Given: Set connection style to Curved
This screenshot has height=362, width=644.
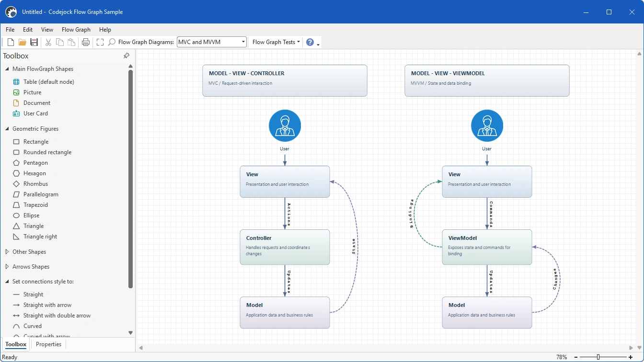Looking at the screenshot, I should pos(33,326).
